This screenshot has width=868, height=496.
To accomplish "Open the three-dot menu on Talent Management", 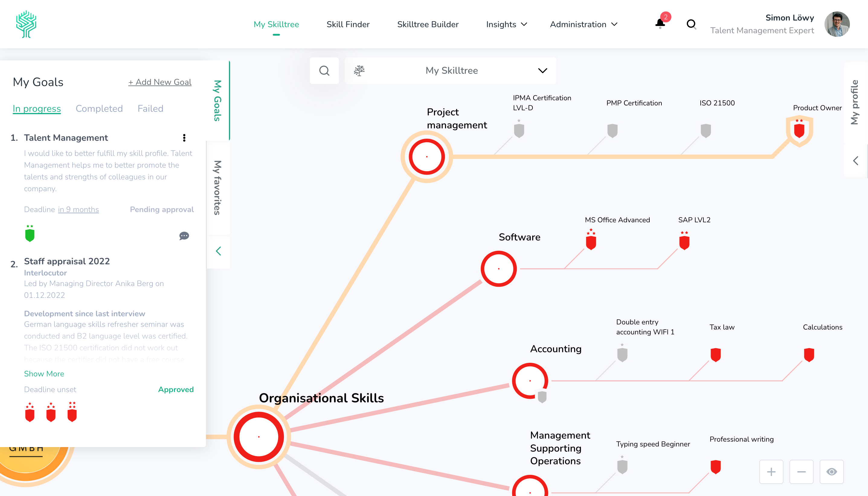I will pos(184,138).
